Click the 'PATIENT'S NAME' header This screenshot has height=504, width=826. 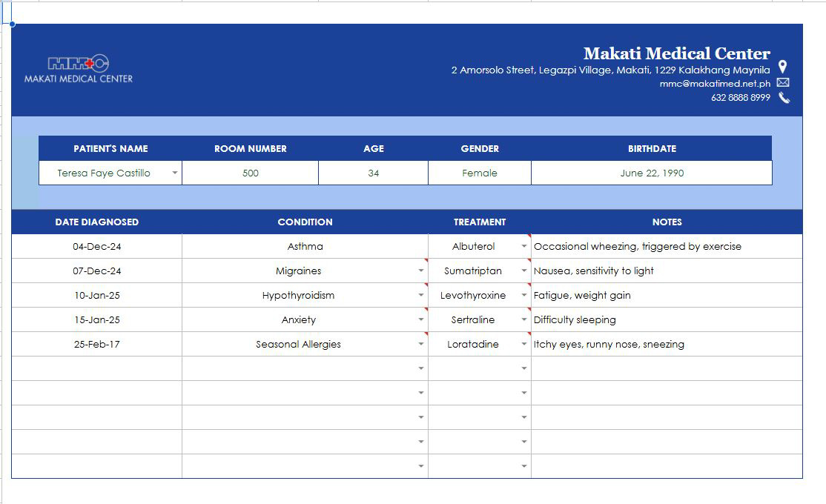point(110,148)
